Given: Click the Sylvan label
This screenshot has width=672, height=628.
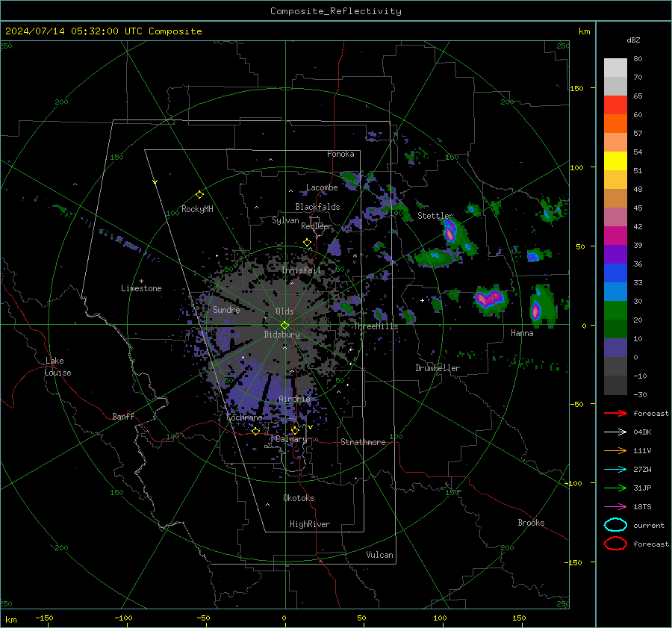Looking at the screenshot, I should pos(285,220).
